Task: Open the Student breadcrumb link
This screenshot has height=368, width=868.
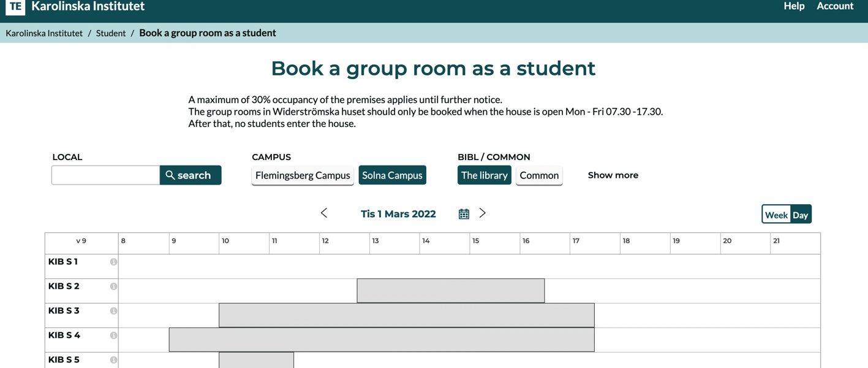Action: pos(111,33)
